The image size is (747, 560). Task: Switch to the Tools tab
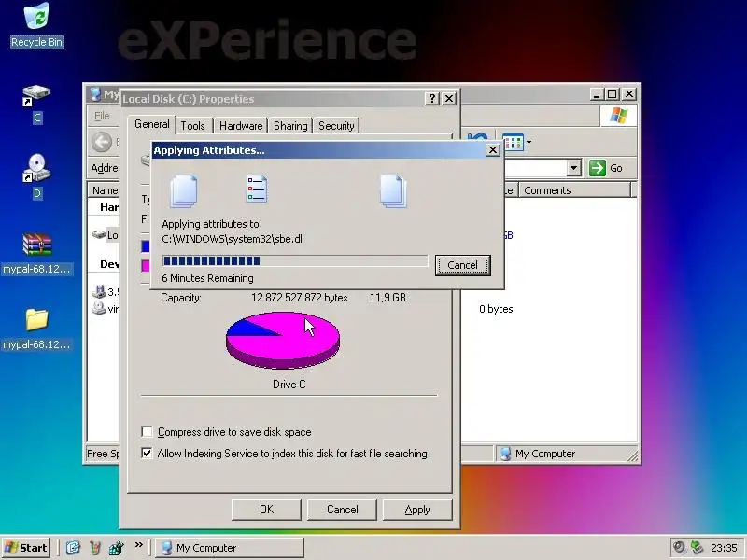click(193, 126)
